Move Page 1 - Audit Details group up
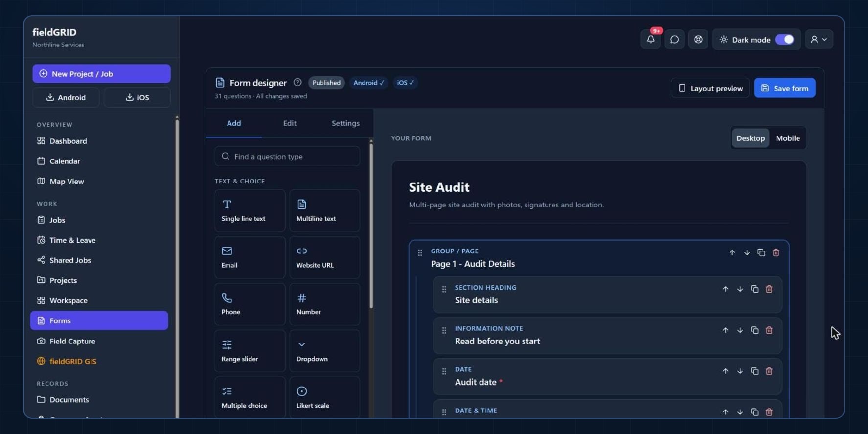 [x=732, y=253]
